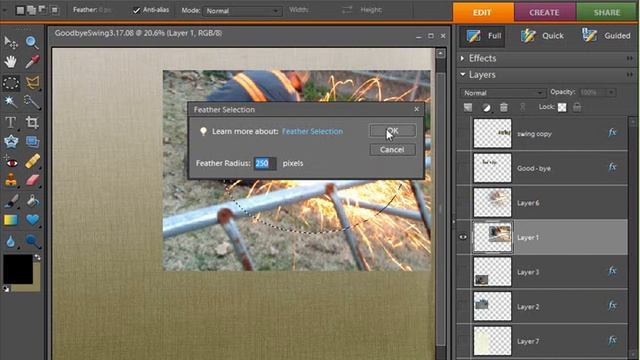This screenshot has width=640, height=360.
Task: Open the Feather Selection help link
Action: pyautogui.click(x=312, y=131)
